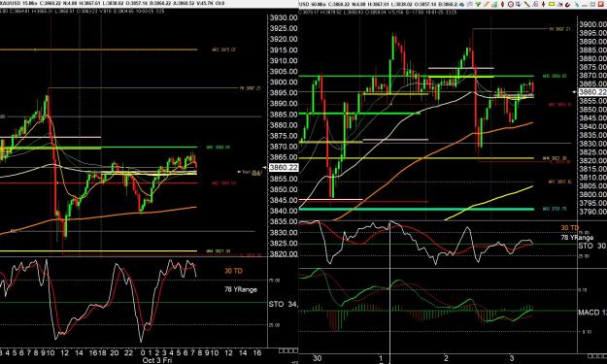The height and width of the screenshot is (364, 607).
Task: Click the green funnel filter icon in toolbar
Action: click(478, 4)
